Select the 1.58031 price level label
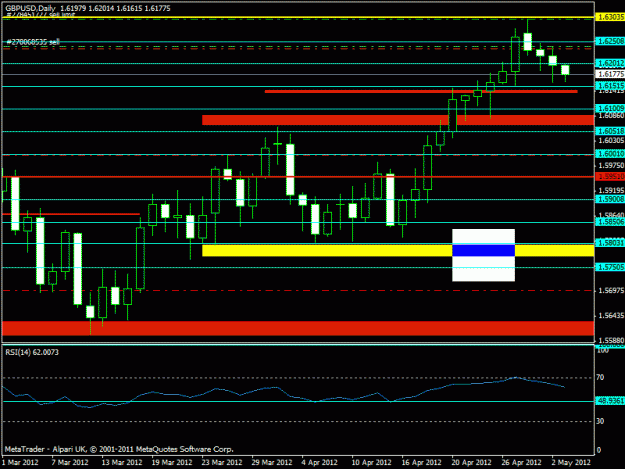The image size is (625, 469). (x=610, y=243)
